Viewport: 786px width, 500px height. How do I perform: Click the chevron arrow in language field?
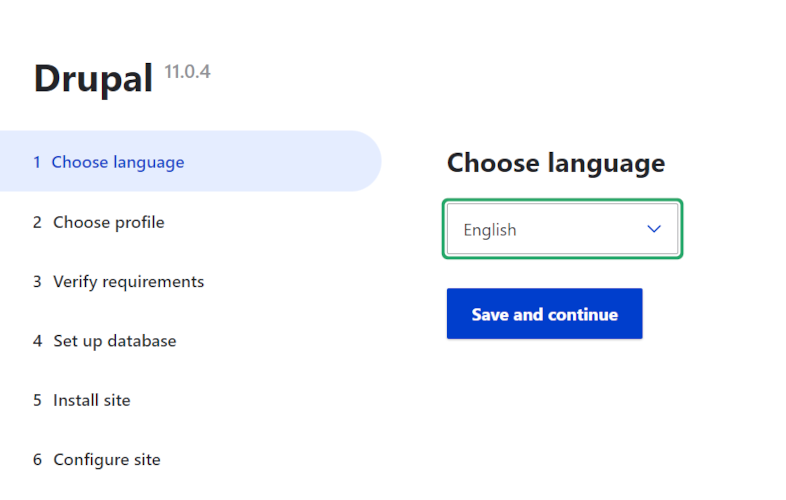coord(654,229)
